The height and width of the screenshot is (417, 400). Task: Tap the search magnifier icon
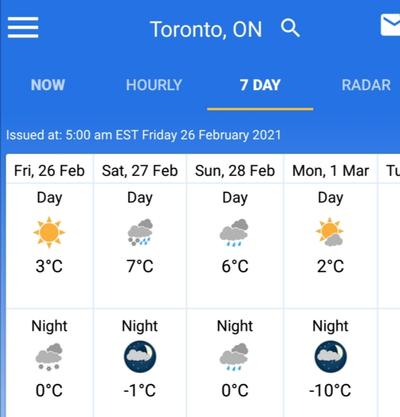point(290,28)
